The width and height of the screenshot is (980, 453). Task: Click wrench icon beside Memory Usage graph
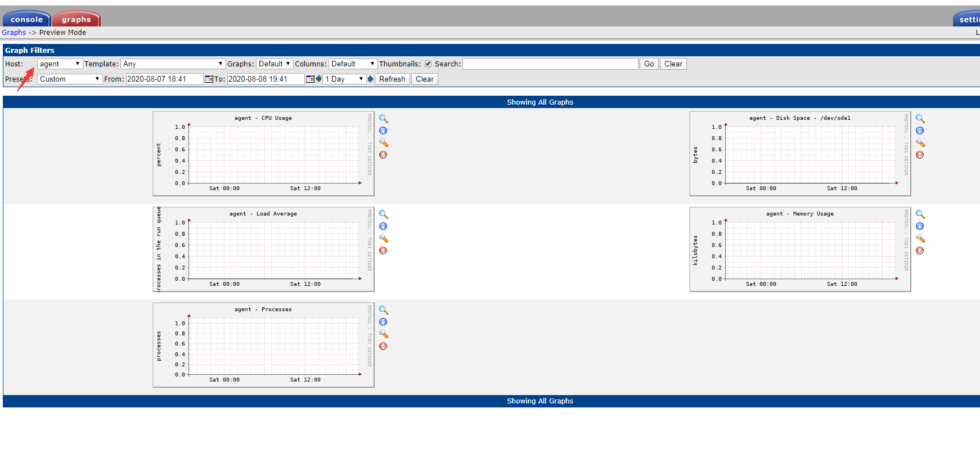pyautogui.click(x=920, y=238)
